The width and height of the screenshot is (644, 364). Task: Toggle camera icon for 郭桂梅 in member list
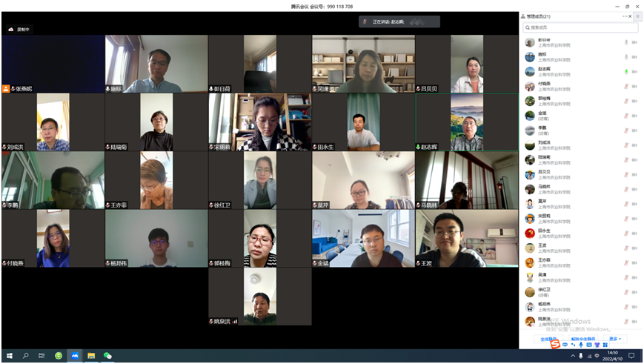(x=634, y=101)
